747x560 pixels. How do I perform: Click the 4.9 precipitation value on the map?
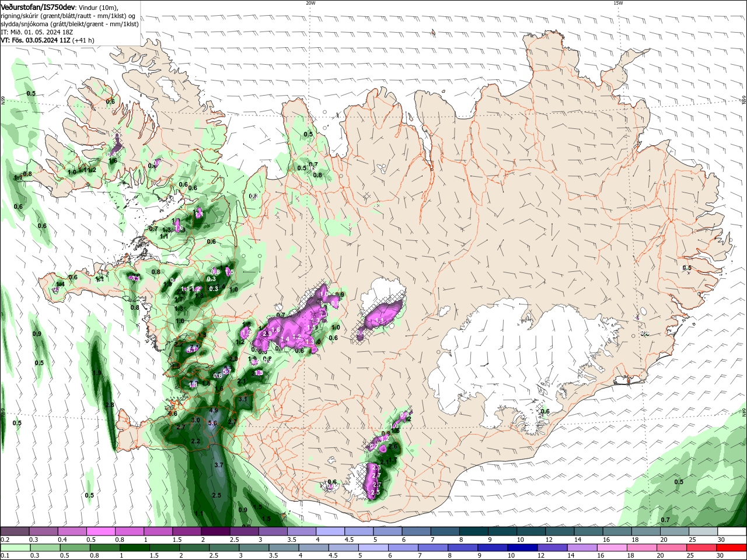tap(214, 410)
